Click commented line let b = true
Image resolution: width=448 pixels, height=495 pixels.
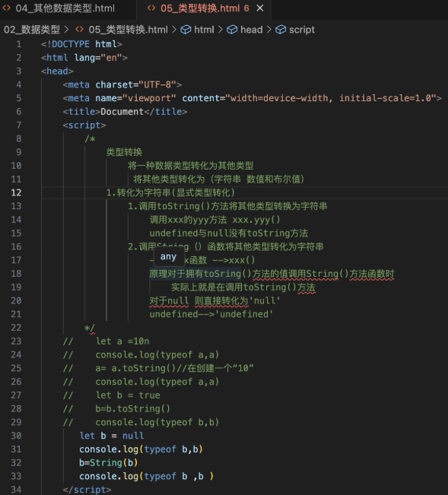(x=128, y=395)
